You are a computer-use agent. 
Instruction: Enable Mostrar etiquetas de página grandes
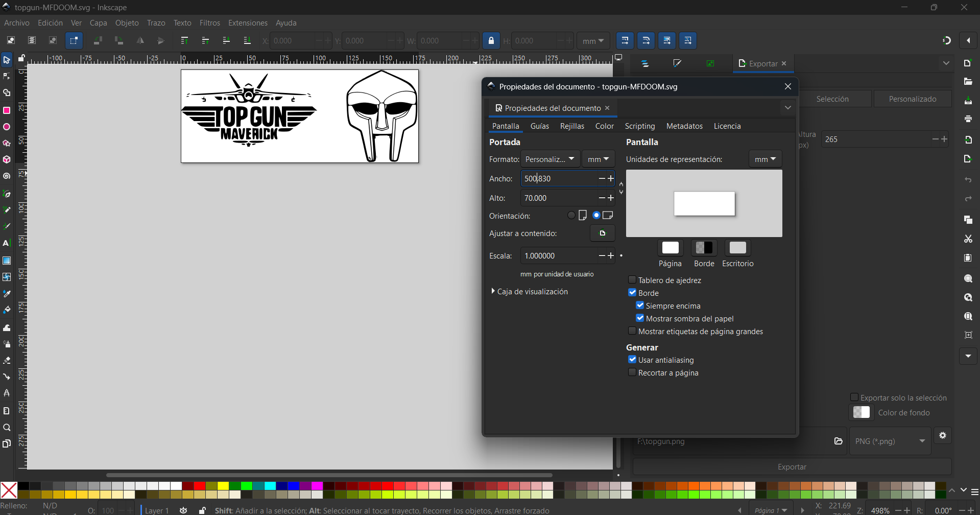(632, 331)
